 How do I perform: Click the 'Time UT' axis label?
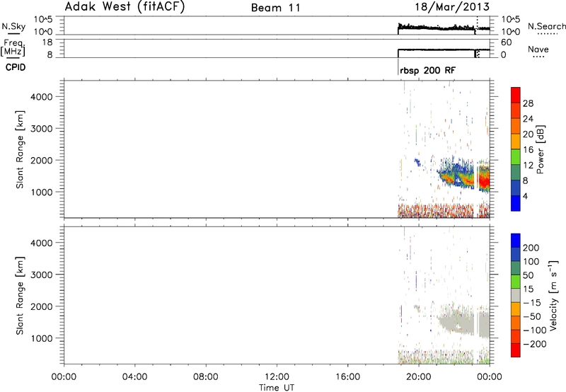pyautogui.click(x=277, y=388)
